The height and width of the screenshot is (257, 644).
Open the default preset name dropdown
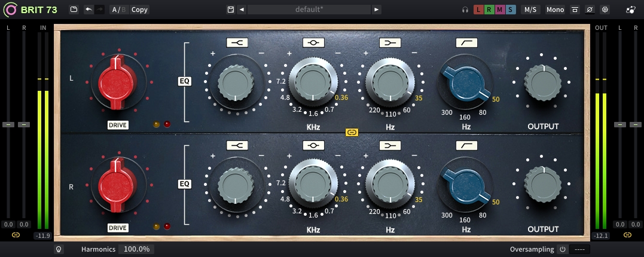309,10
